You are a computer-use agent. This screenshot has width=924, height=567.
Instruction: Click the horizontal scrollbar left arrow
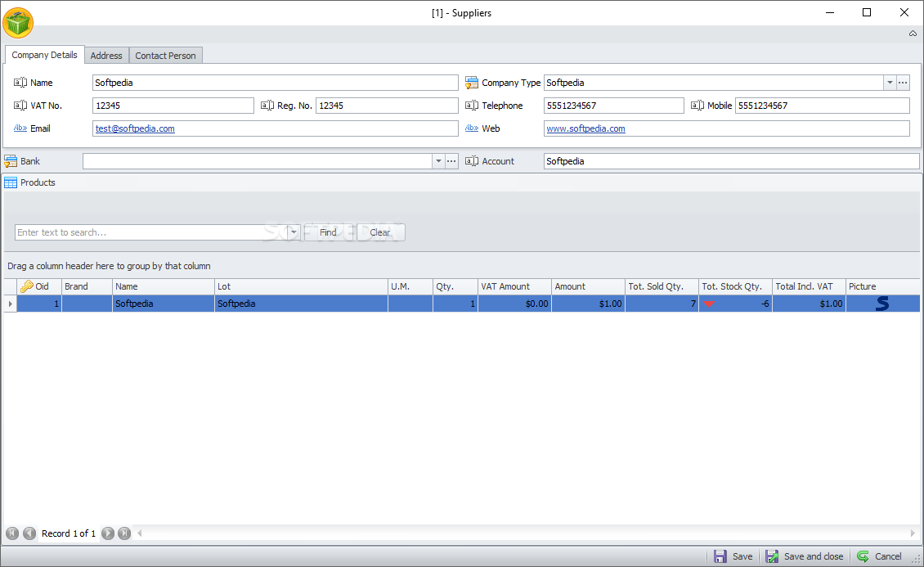(x=140, y=533)
